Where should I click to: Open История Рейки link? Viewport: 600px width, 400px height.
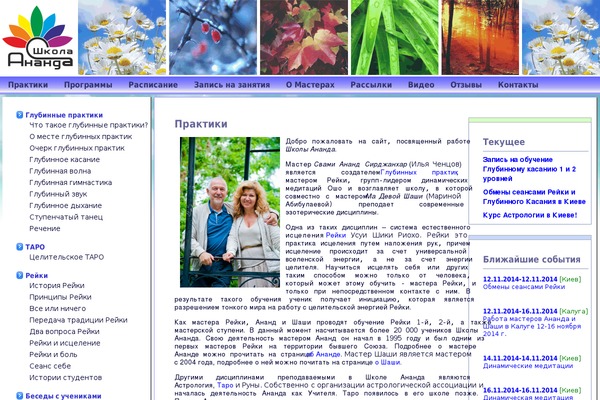(57, 286)
